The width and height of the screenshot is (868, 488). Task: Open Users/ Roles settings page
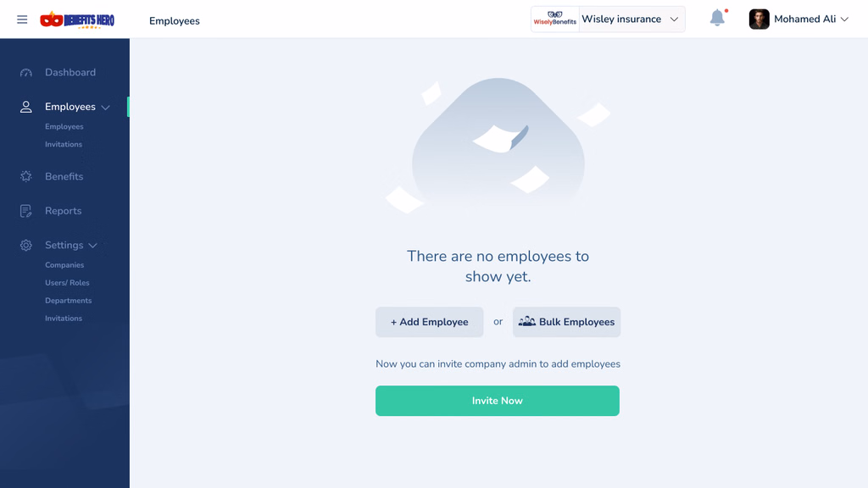click(x=67, y=283)
